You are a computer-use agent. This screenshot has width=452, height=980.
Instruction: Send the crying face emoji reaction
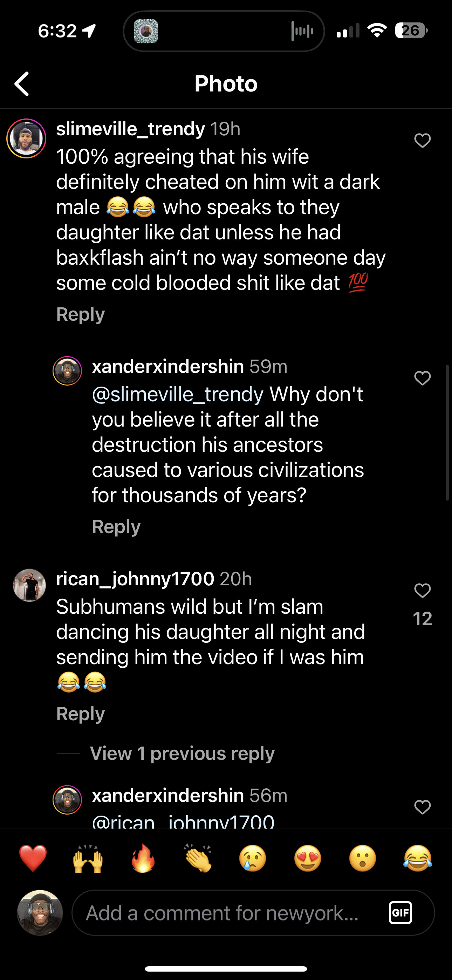pyautogui.click(x=253, y=858)
